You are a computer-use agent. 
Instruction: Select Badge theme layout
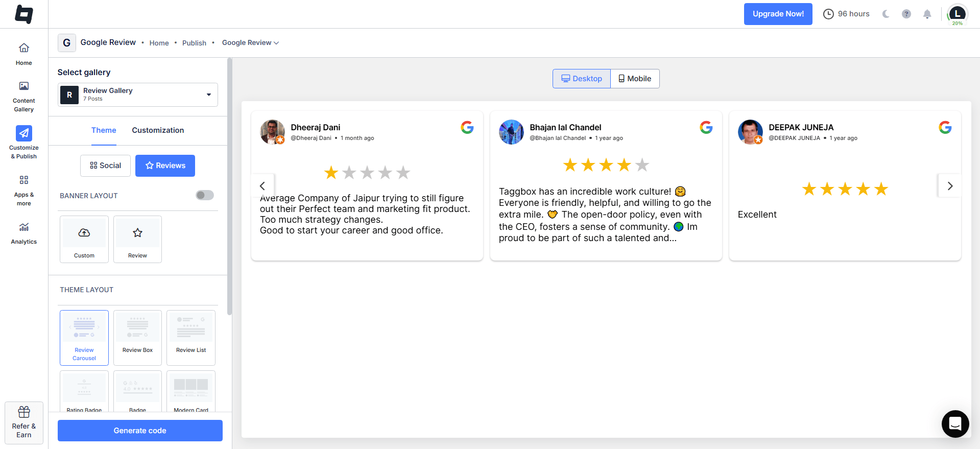point(137,391)
